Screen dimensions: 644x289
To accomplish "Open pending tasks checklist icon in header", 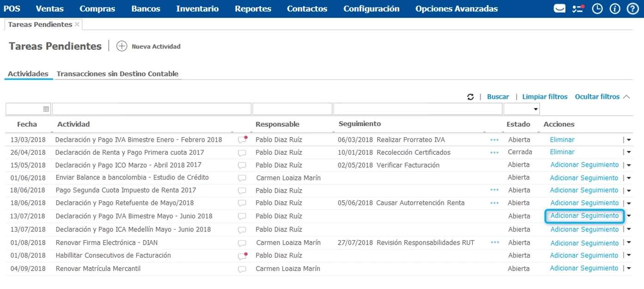I will point(577,9).
